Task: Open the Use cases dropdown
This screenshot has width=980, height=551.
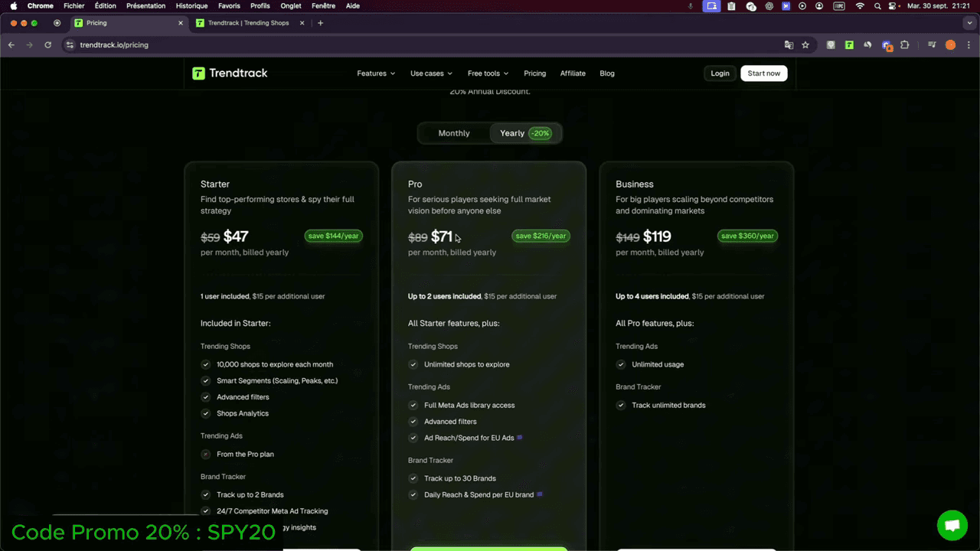Action: [430, 73]
